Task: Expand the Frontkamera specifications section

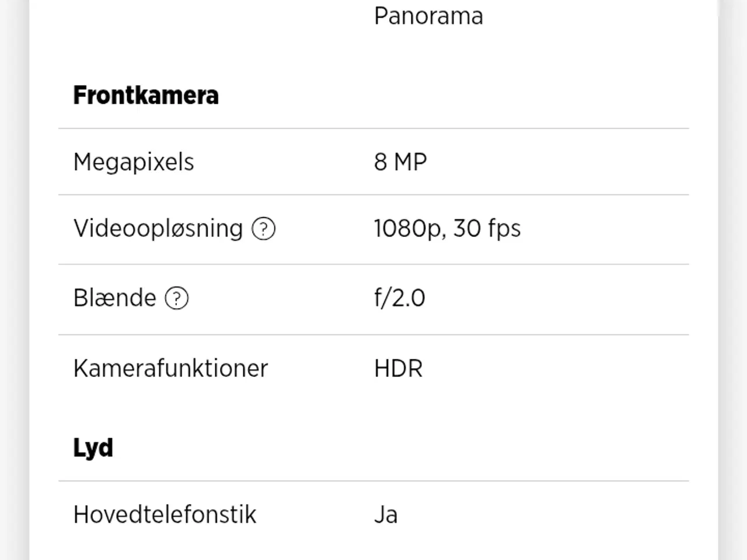Action: tap(145, 95)
